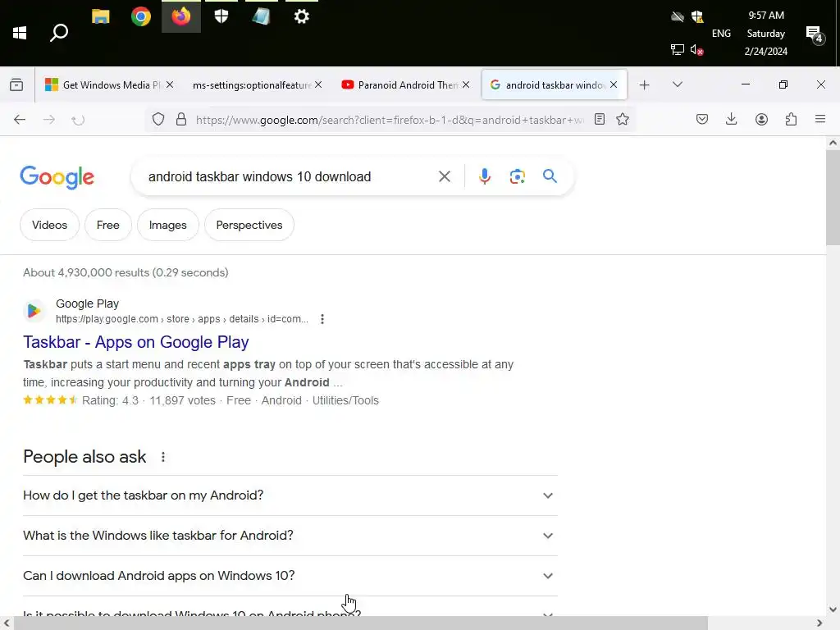Filter results by Images
This screenshot has width=840, height=630.
167,225
